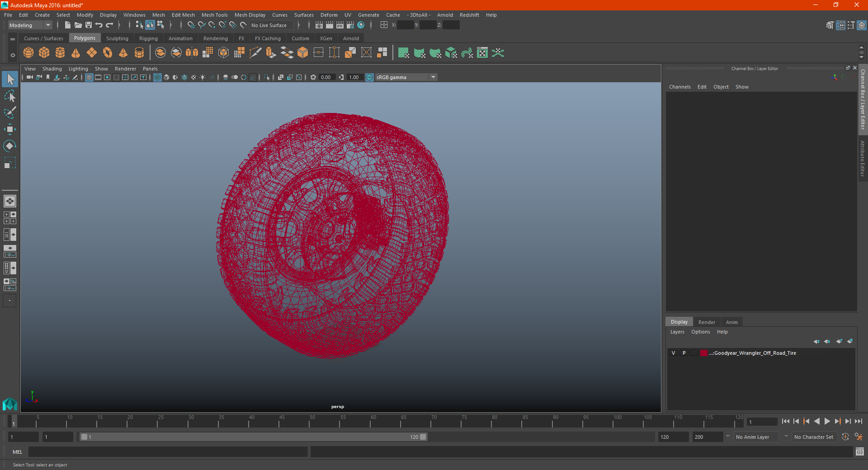The height and width of the screenshot is (470, 868).
Task: Create a polygon torus from the shelf
Action: click(108, 53)
